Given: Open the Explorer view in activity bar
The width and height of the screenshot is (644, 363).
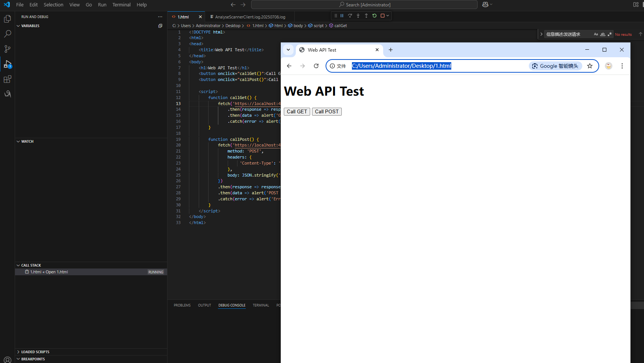Looking at the screenshot, I should pyautogui.click(x=7, y=19).
